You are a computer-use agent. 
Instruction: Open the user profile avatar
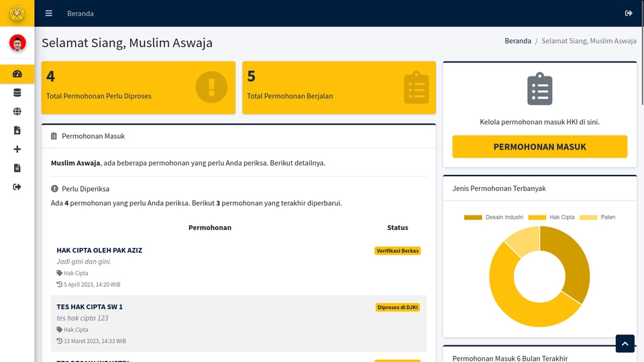tap(17, 43)
